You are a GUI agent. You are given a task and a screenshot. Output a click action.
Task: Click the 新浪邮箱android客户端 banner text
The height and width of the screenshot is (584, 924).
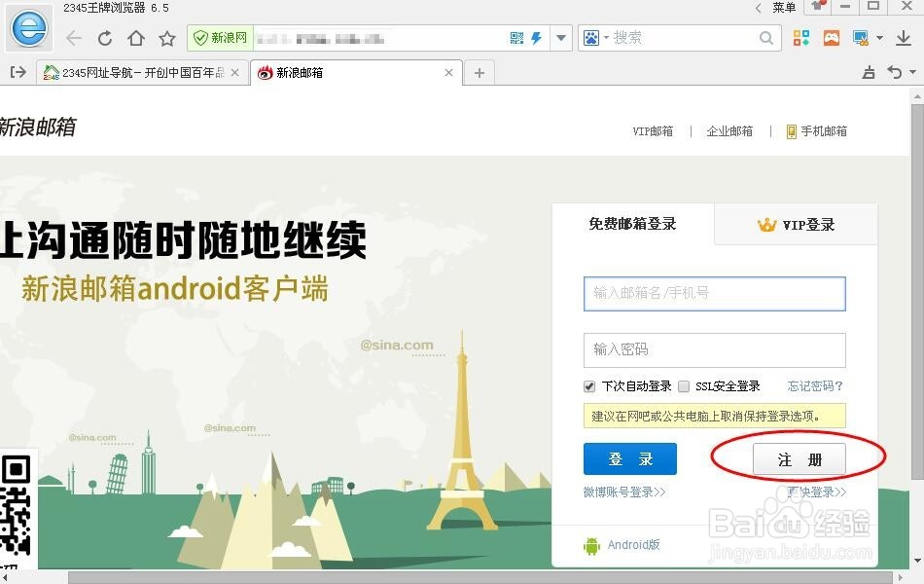(x=174, y=289)
